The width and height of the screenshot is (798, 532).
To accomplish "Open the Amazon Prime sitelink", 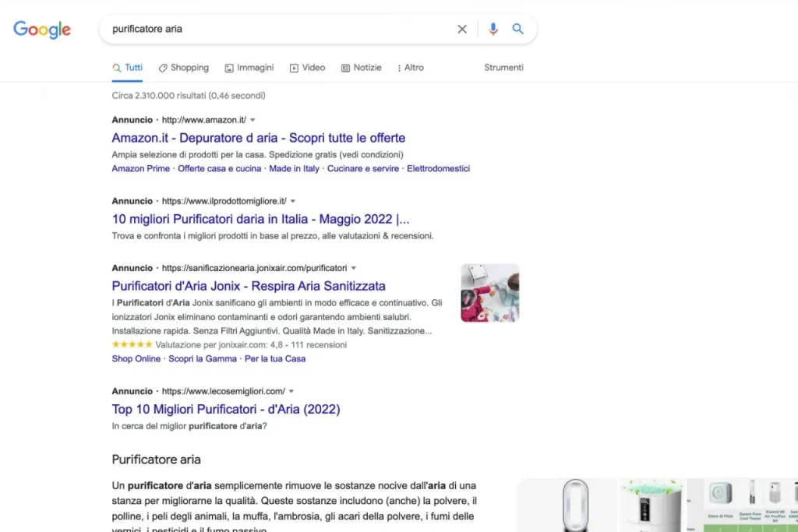I will (x=141, y=168).
